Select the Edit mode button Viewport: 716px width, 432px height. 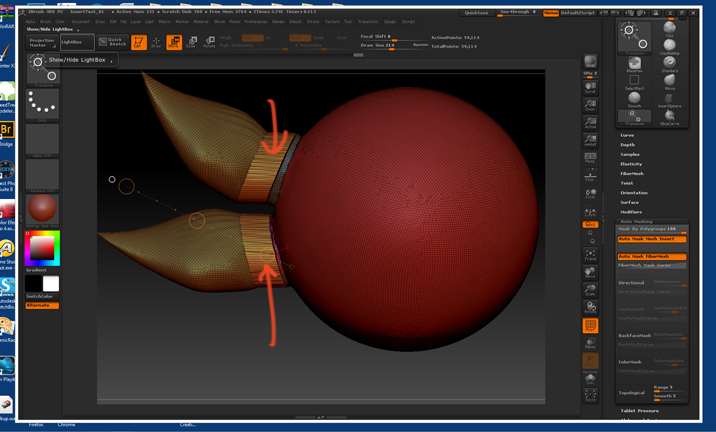[139, 42]
